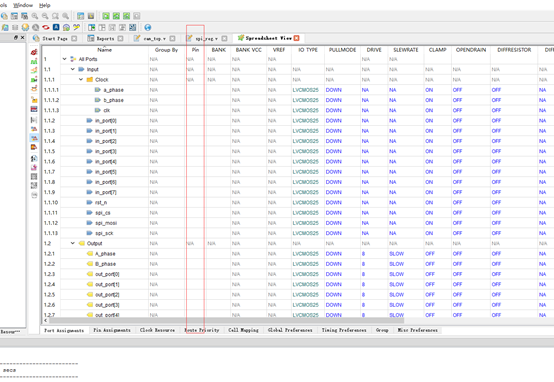Open the Help menu
Screen dimensions: 554x382
pos(45,5)
